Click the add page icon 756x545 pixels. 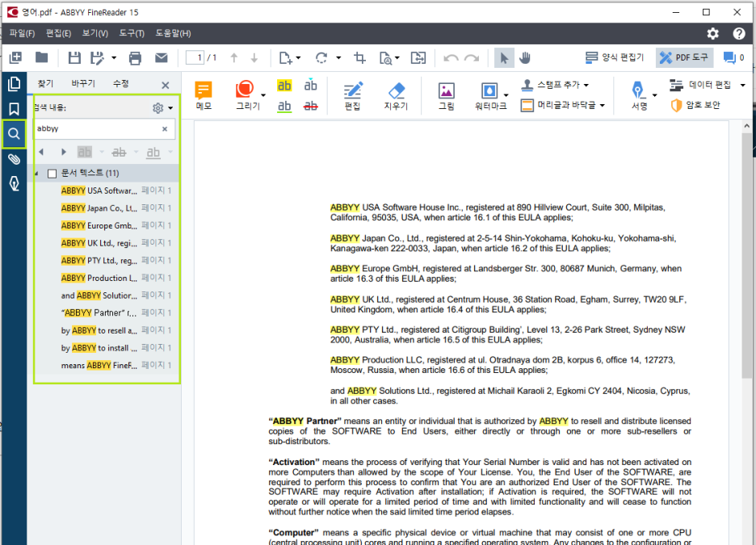tap(285, 58)
